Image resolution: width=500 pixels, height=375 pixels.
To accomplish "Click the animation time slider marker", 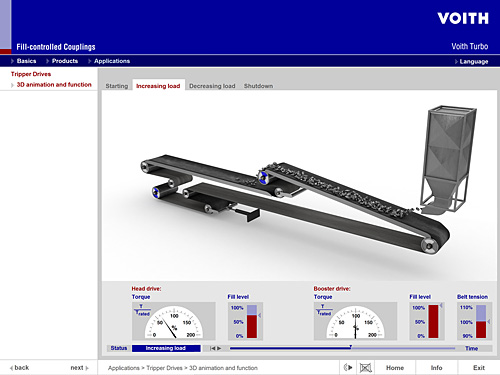I will (x=350, y=347).
